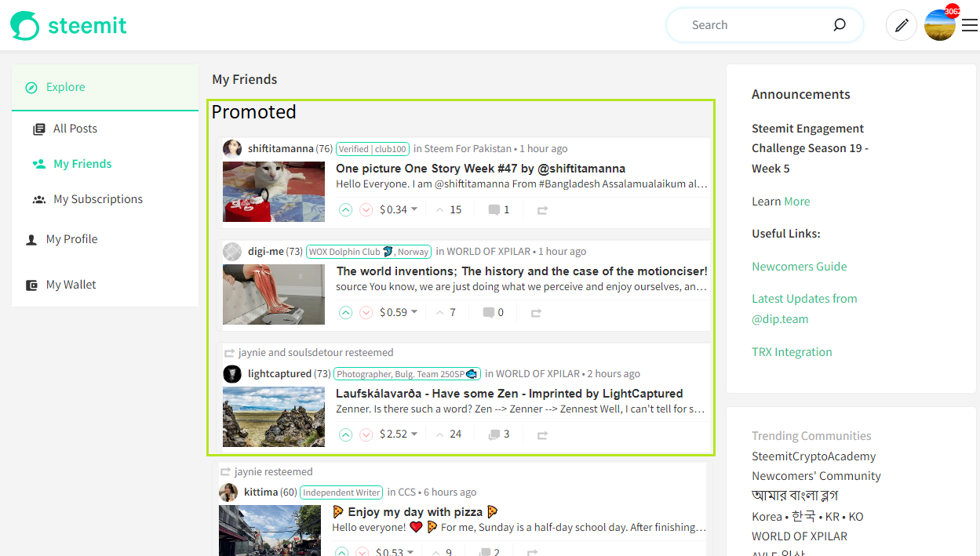Open the white cat post thumbnail
The width and height of the screenshot is (980, 556).
tap(274, 192)
